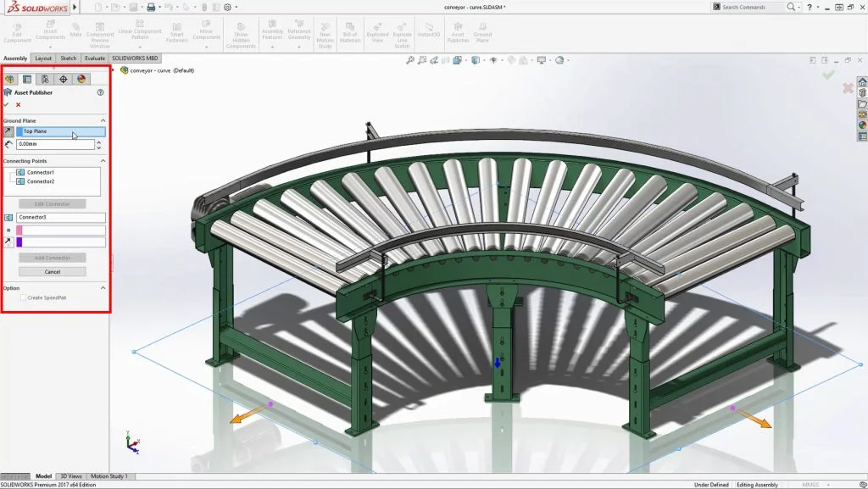Switch to the PropertyManager tab icon
Image resolution: width=868 pixels, height=489 pixels.
pyautogui.click(x=27, y=79)
